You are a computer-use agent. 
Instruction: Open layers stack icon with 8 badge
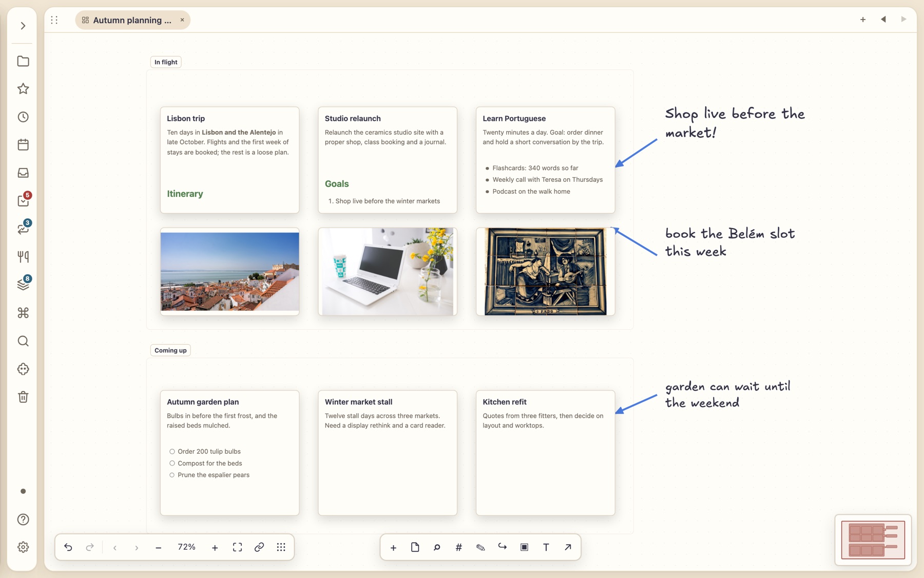(x=23, y=285)
